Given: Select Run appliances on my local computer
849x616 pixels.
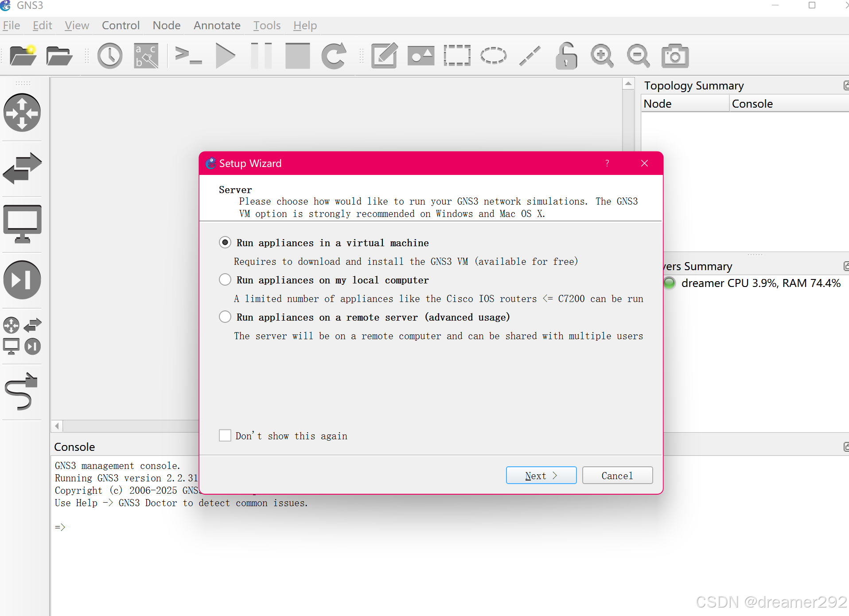Looking at the screenshot, I should pyautogui.click(x=324, y=280).
